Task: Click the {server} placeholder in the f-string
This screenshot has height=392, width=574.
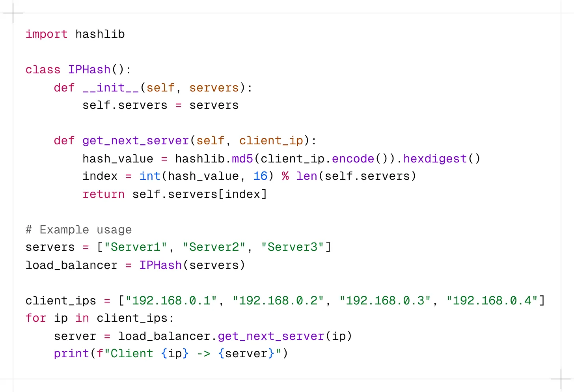Action: (x=246, y=354)
